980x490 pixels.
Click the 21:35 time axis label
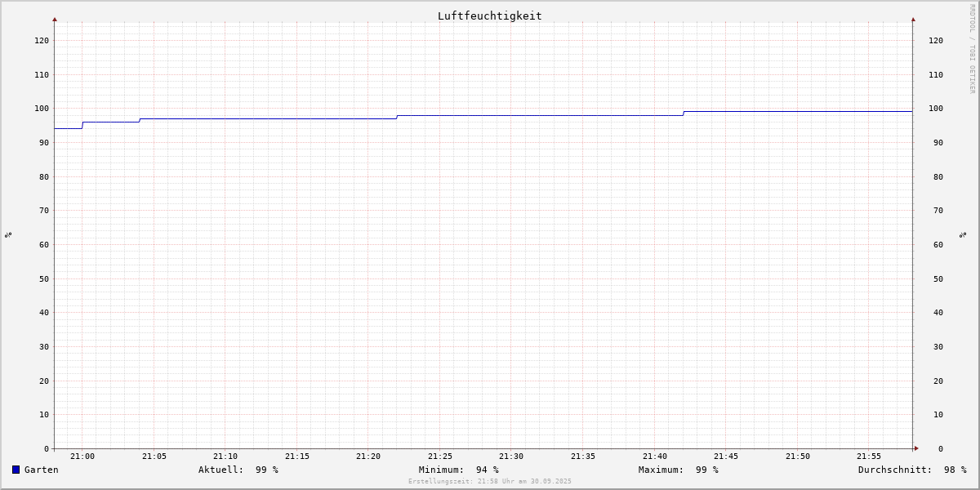(583, 457)
